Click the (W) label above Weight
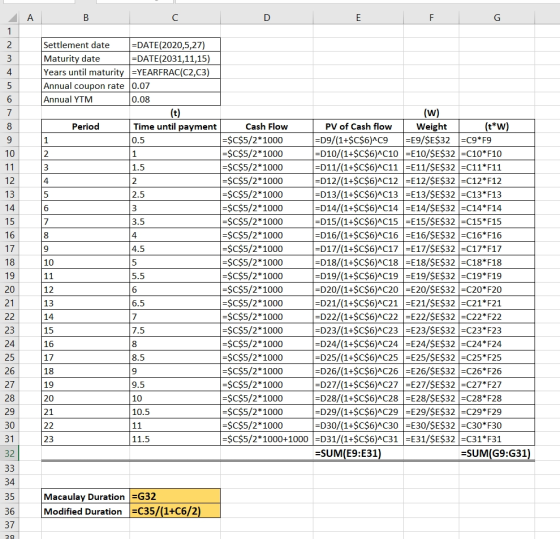The width and height of the screenshot is (560, 539). pos(431,113)
